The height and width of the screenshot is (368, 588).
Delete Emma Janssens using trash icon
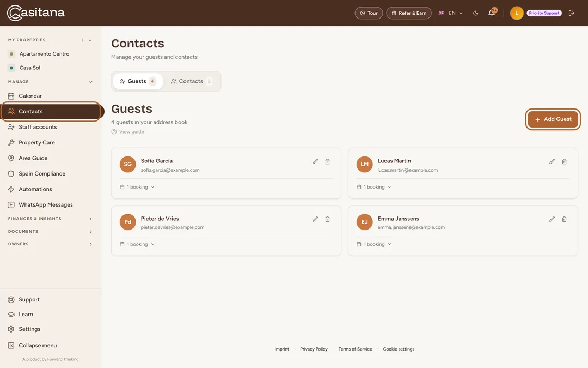[x=565, y=219]
